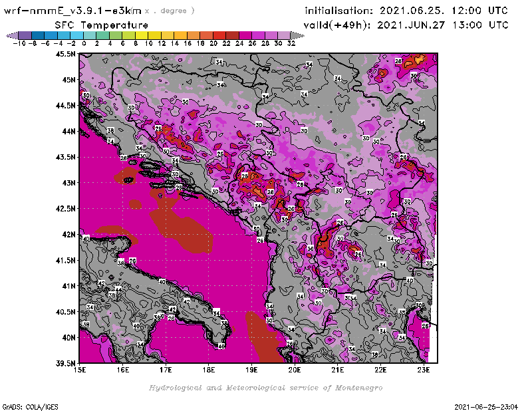
Task: Click the valid(+49h) forecast time text
Action: tap(406, 25)
